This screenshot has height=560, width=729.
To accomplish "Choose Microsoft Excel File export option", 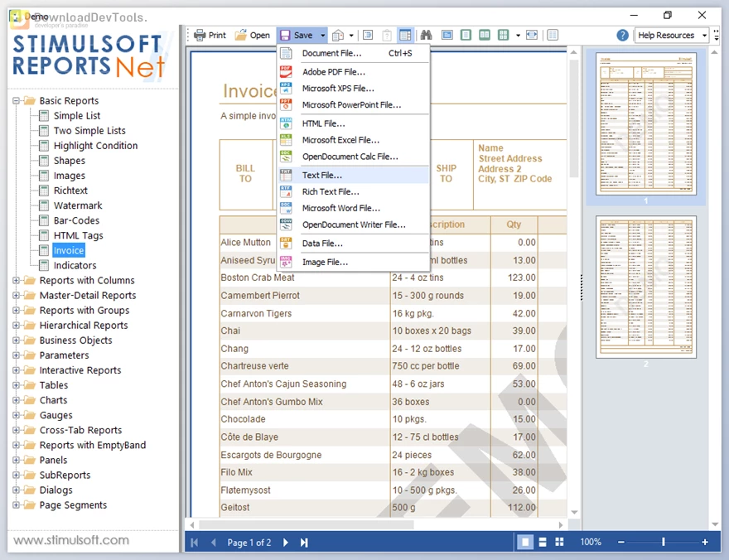I will pos(340,140).
